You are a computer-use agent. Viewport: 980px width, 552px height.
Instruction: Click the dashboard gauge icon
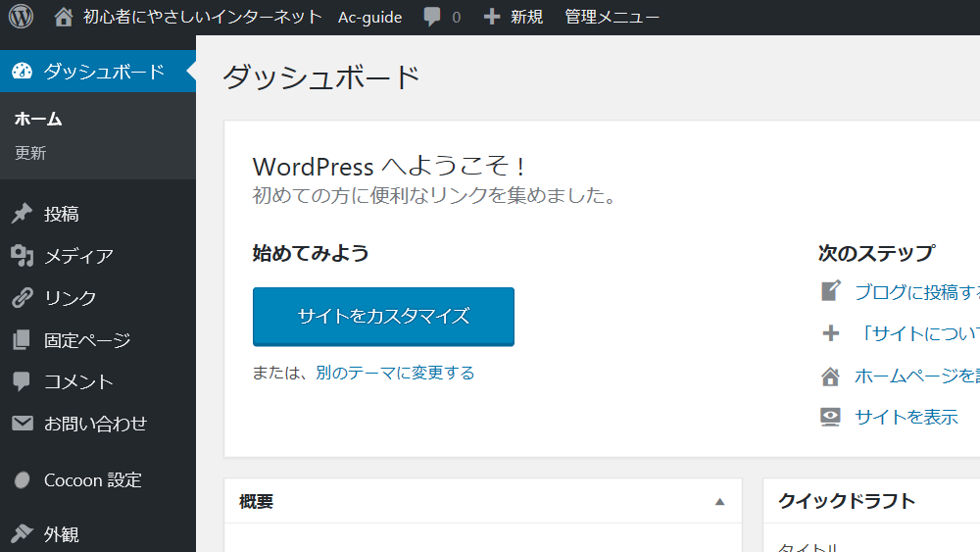[22, 72]
